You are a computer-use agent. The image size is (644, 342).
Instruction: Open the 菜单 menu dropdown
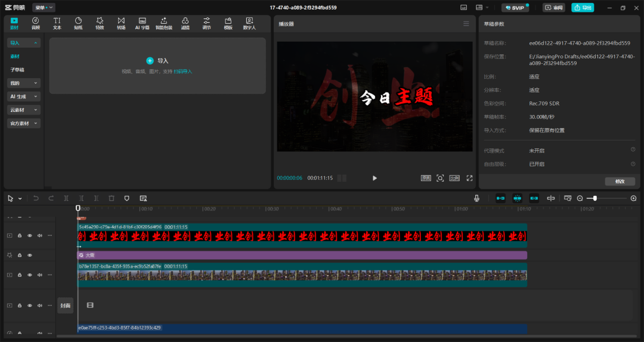coord(44,7)
